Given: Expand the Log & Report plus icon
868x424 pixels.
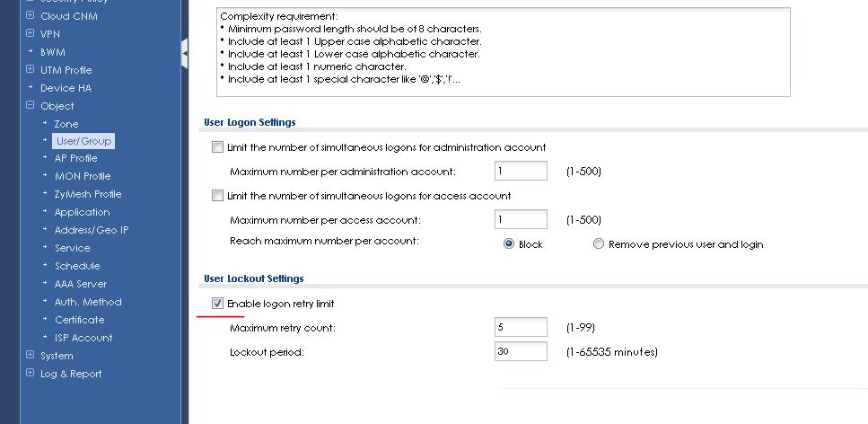Looking at the screenshot, I should click(x=31, y=374).
